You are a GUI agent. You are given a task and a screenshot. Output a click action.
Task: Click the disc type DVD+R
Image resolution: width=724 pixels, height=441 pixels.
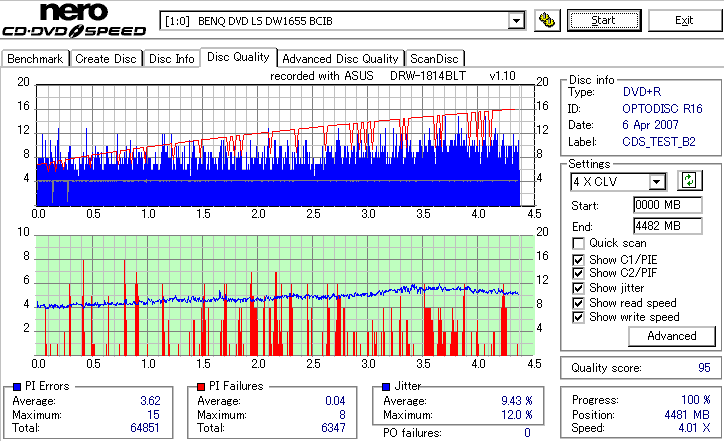click(642, 92)
